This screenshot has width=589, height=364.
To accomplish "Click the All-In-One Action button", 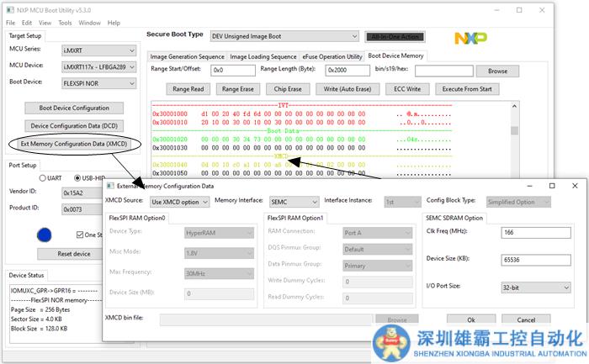I will (395, 37).
